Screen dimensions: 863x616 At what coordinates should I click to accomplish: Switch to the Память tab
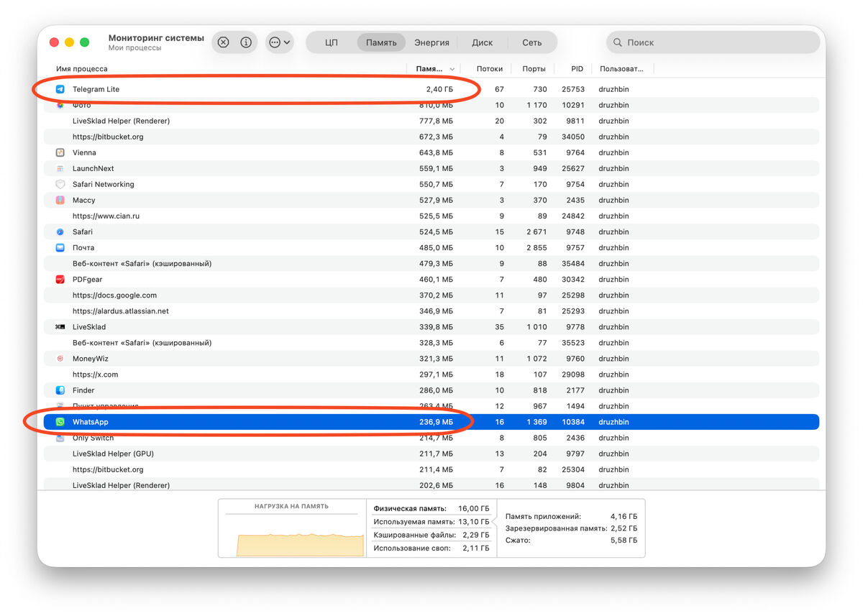click(381, 42)
